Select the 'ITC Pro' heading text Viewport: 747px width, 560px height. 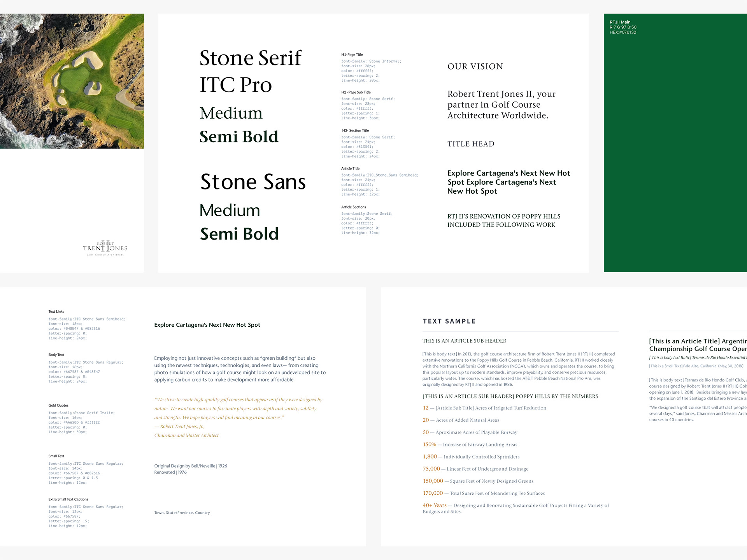(x=236, y=85)
